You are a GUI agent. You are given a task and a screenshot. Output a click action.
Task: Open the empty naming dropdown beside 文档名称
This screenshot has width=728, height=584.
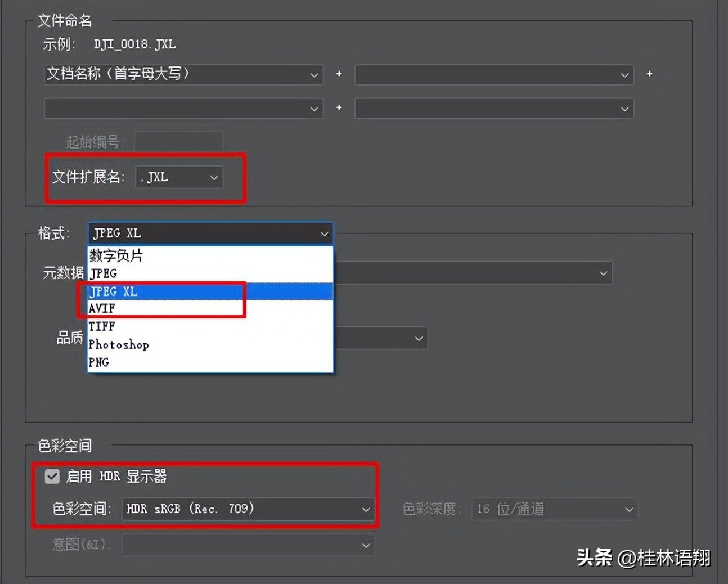click(x=494, y=74)
